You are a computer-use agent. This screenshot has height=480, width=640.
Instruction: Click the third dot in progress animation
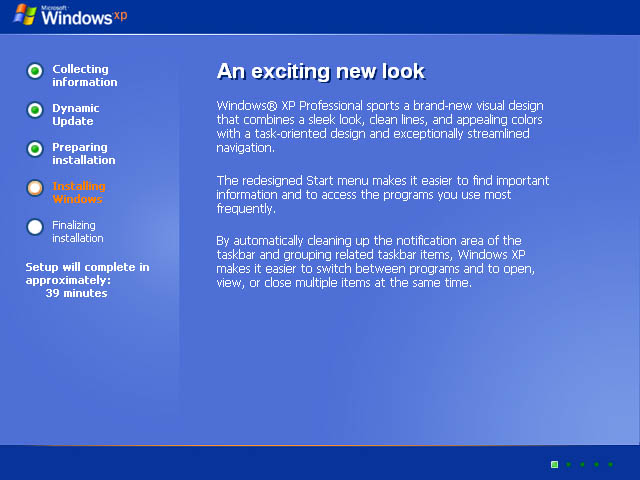tap(582, 464)
